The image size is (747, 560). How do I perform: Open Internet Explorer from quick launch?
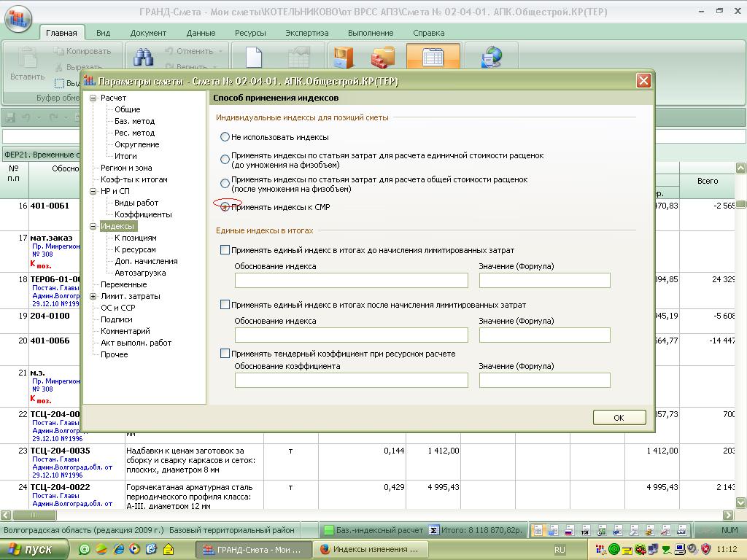click(118, 549)
